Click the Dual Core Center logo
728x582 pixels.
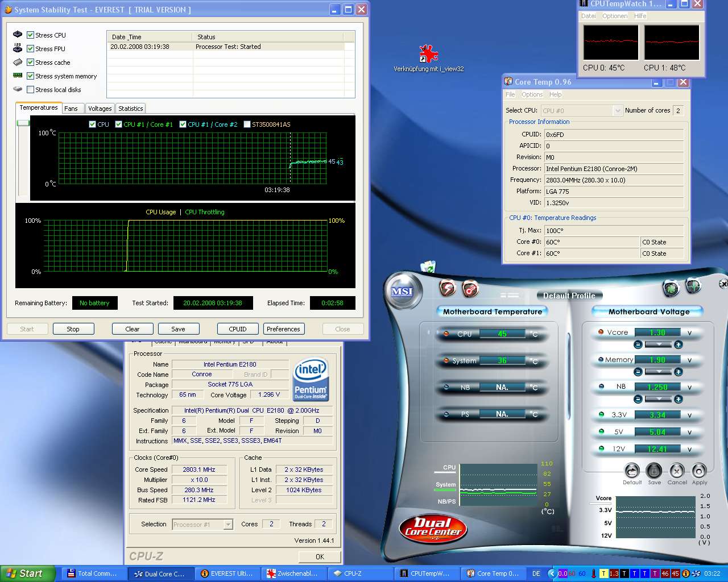[433, 529]
